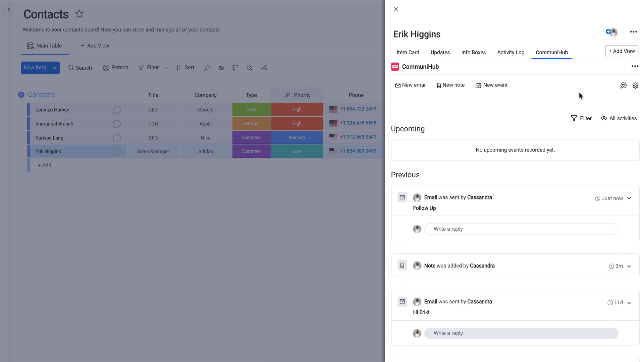Open board Search

80,68
